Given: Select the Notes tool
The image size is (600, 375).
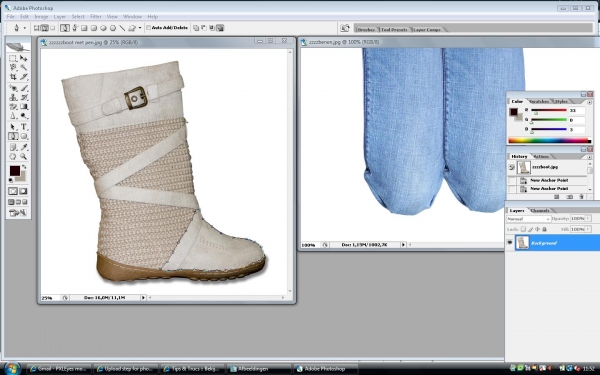Looking at the screenshot, I should click(x=13, y=147).
